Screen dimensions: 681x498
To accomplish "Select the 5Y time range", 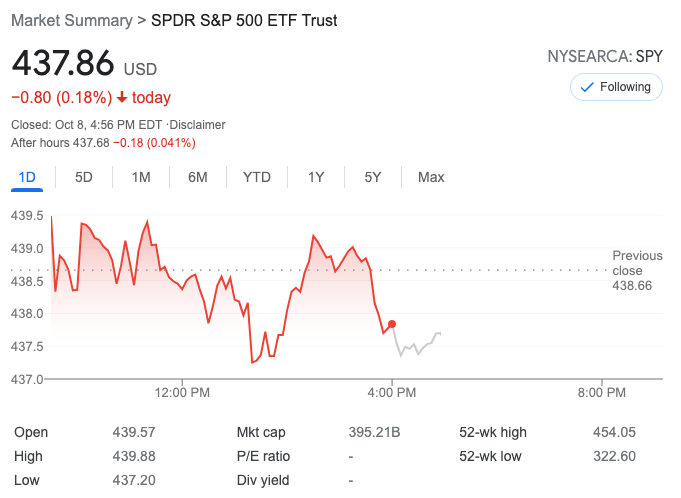I will coord(373,177).
